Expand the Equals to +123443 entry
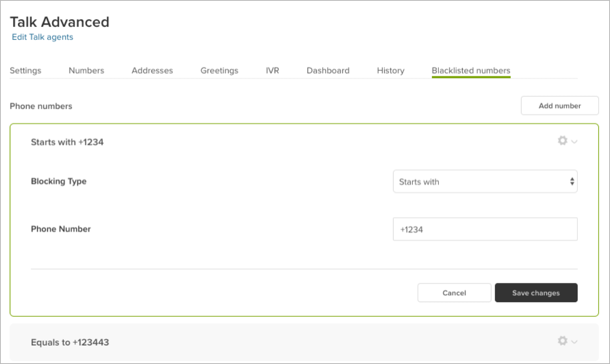This screenshot has width=610, height=364. point(304,342)
